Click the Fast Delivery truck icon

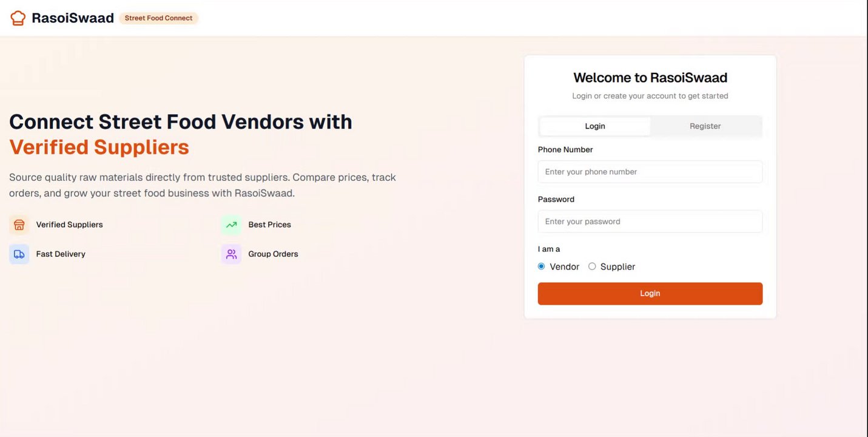pyautogui.click(x=19, y=254)
